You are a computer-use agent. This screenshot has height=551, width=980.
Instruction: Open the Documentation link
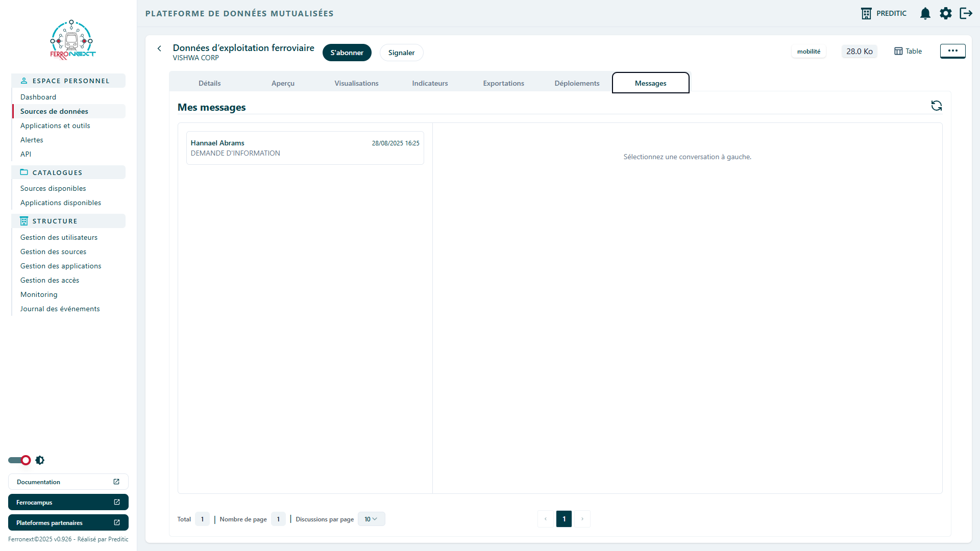(x=68, y=482)
